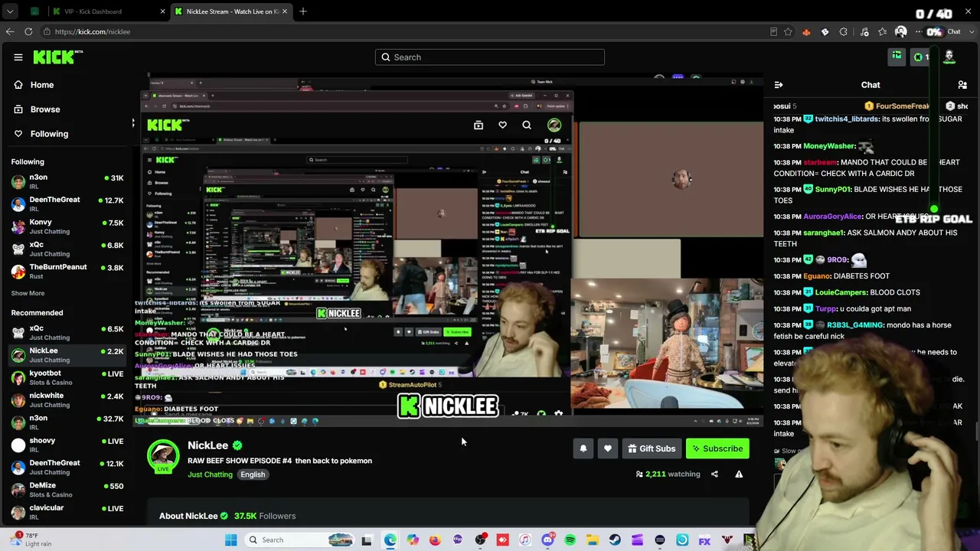Open n3on's channel in Following list
This screenshot has height=551, width=980.
tap(67, 181)
